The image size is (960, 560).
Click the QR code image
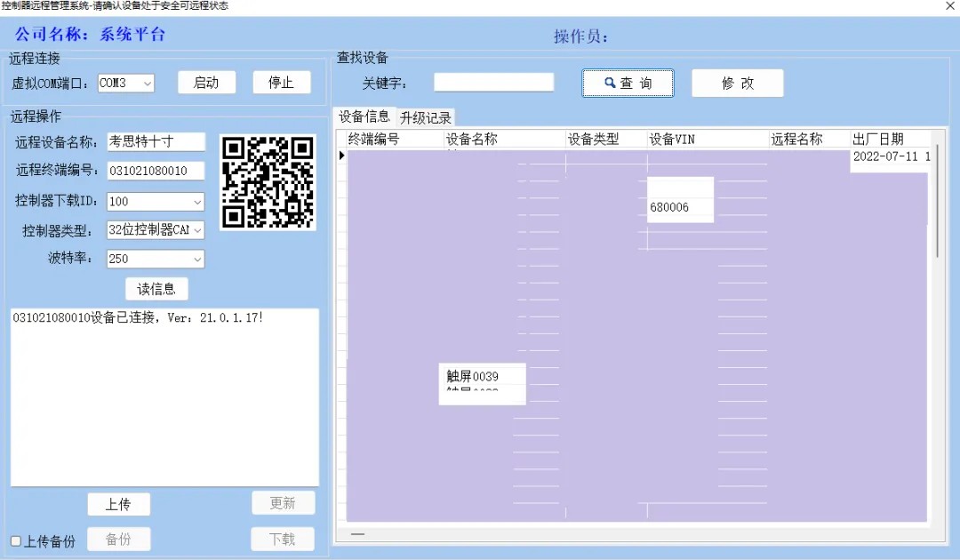[x=268, y=181]
